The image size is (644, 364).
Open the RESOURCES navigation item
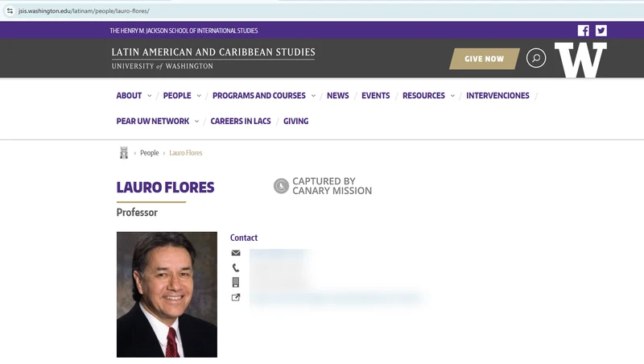click(423, 95)
